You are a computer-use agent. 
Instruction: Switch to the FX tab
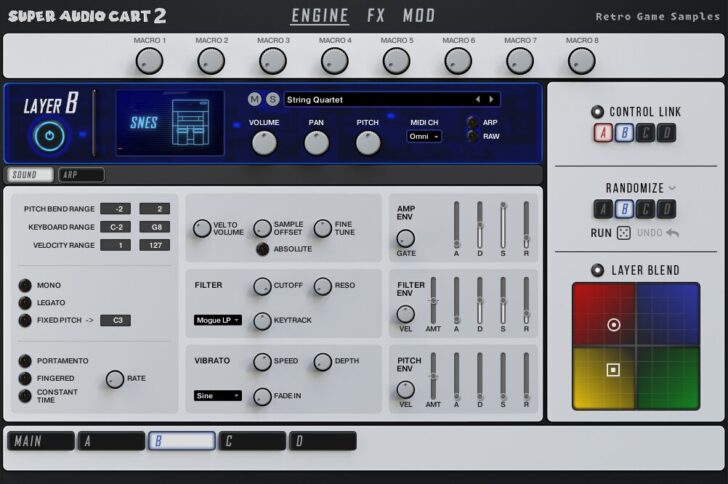pyautogui.click(x=376, y=16)
